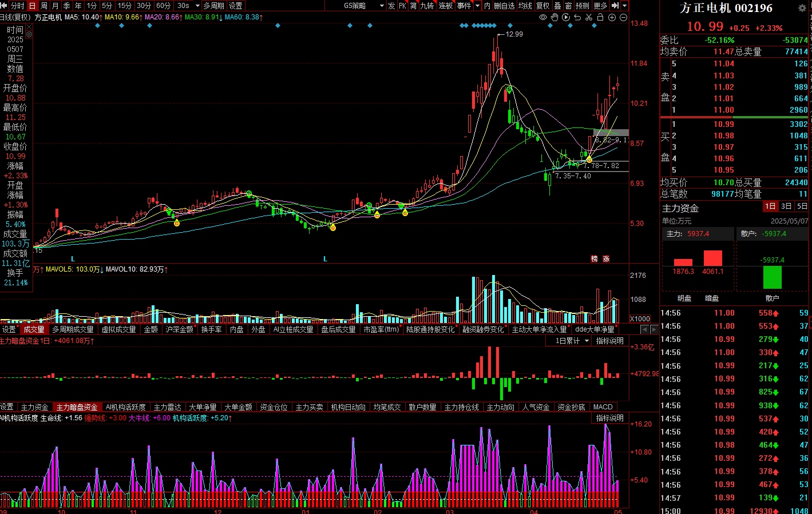812x514 pixels.
Task: Switch to 15分 minute chart
Action: click(124, 6)
